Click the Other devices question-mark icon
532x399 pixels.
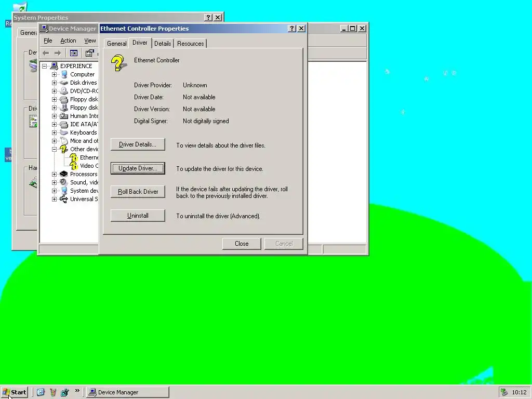64,149
